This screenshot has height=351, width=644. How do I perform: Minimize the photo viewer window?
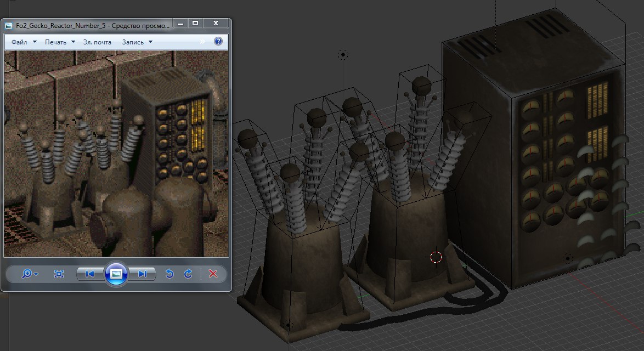click(x=180, y=24)
